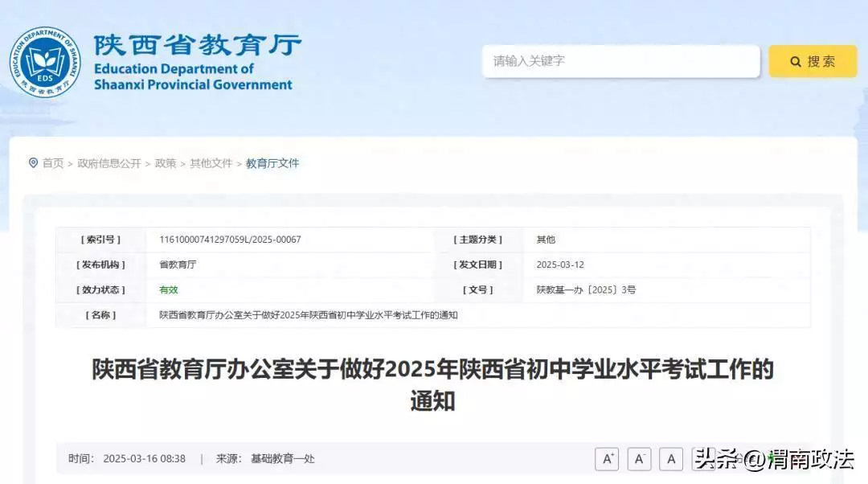Screen dimensions: 868x484
Task: Click the 陕西省教育厅 site title
Action: click(x=198, y=45)
